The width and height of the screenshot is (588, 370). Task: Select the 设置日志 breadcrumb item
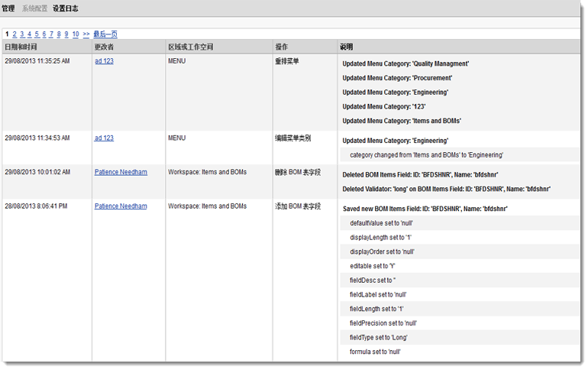coord(65,8)
